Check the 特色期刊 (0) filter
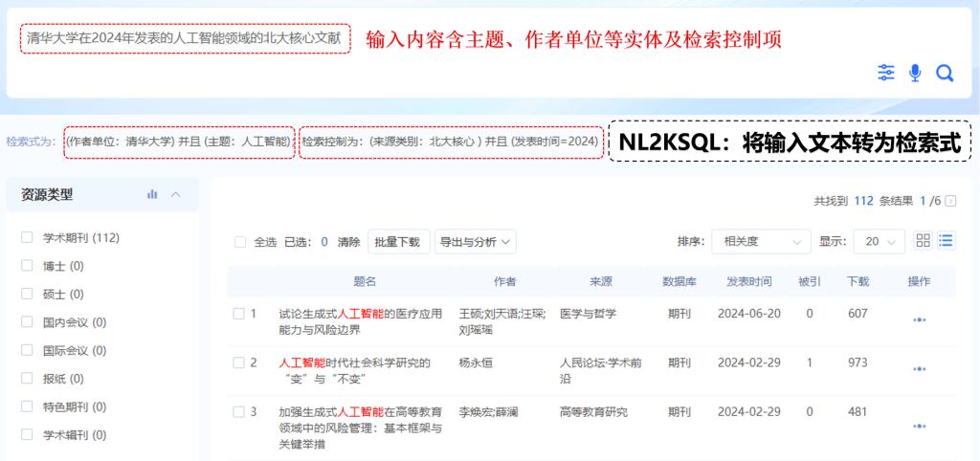 click(x=27, y=406)
